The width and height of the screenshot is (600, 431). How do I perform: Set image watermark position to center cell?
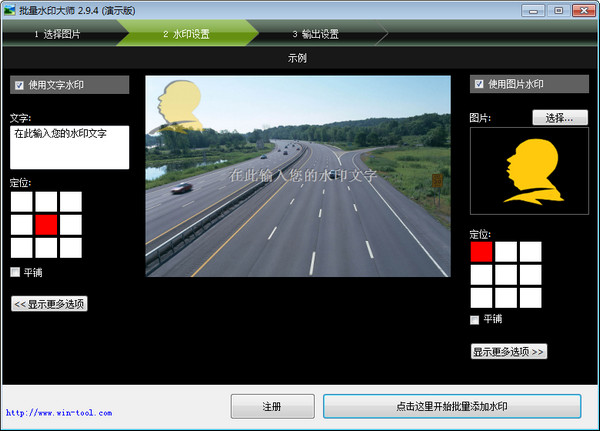tap(506, 274)
